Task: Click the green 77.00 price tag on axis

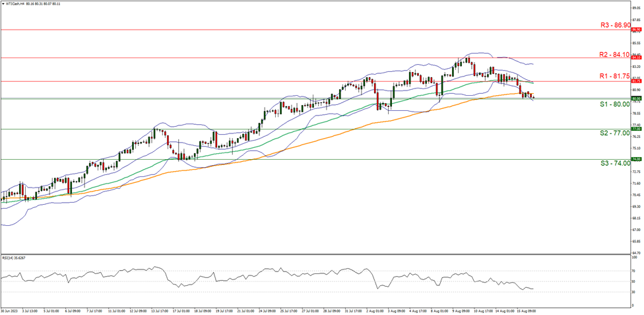Action: pyautogui.click(x=635, y=129)
